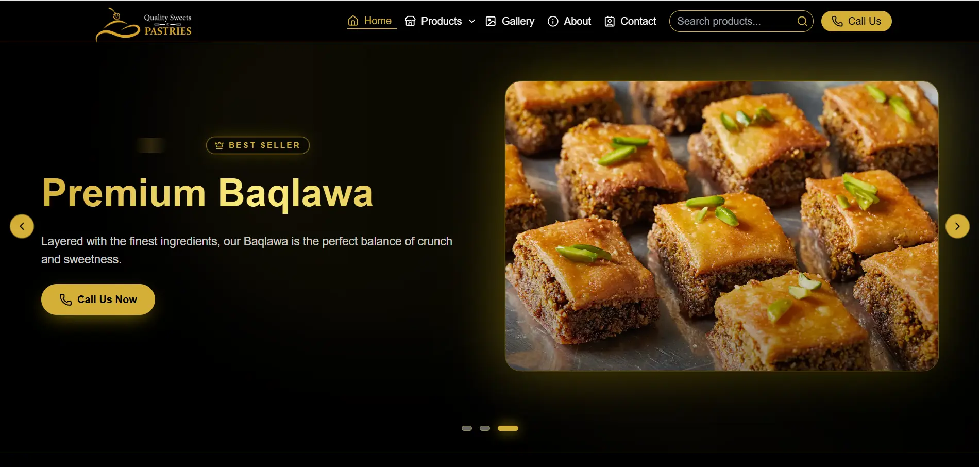Click the store icon next to Products
980x467 pixels.
[x=410, y=21]
